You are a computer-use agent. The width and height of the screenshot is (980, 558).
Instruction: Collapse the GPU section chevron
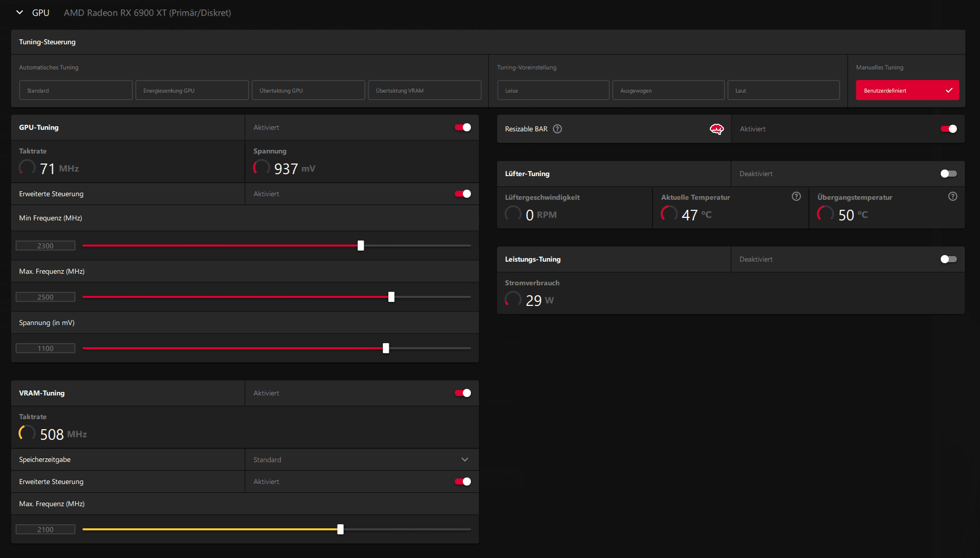pos(20,13)
